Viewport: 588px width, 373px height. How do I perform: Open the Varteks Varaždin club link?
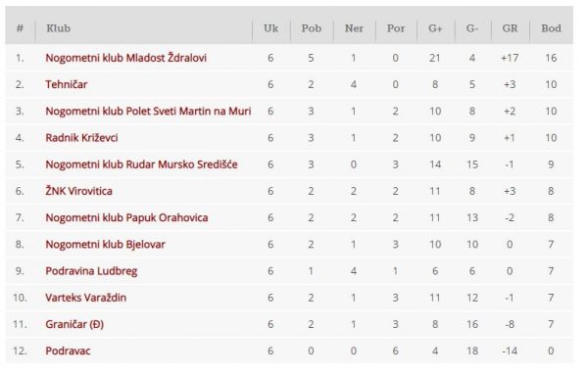[x=86, y=298]
